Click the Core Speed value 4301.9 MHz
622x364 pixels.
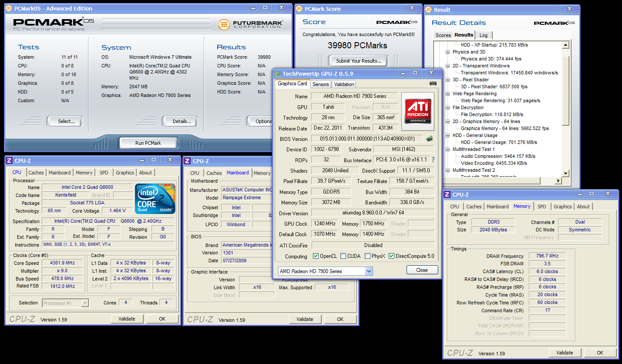click(63, 263)
